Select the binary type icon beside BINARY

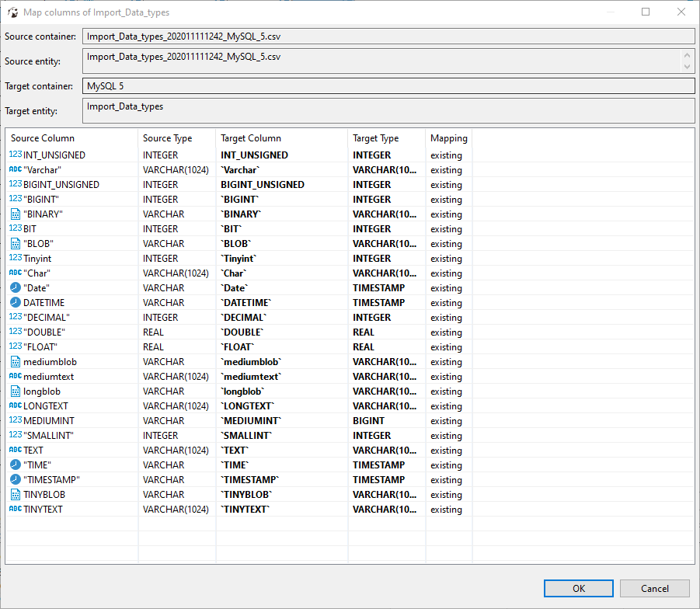[14, 214]
